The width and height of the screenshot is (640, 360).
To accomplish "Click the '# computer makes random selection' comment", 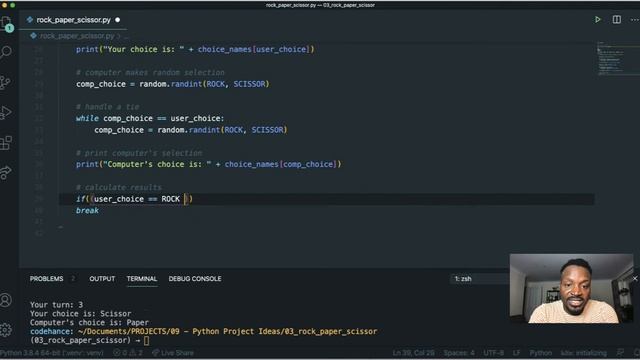I will [150, 72].
